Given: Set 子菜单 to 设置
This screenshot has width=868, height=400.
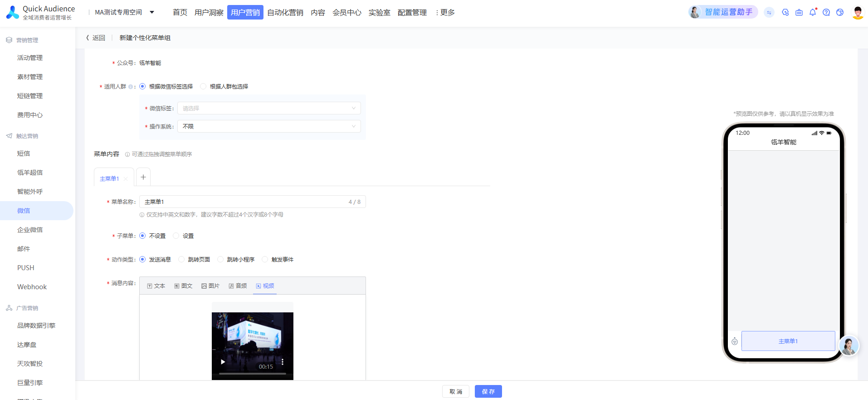Looking at the screenshot, I should click(176, 236).
